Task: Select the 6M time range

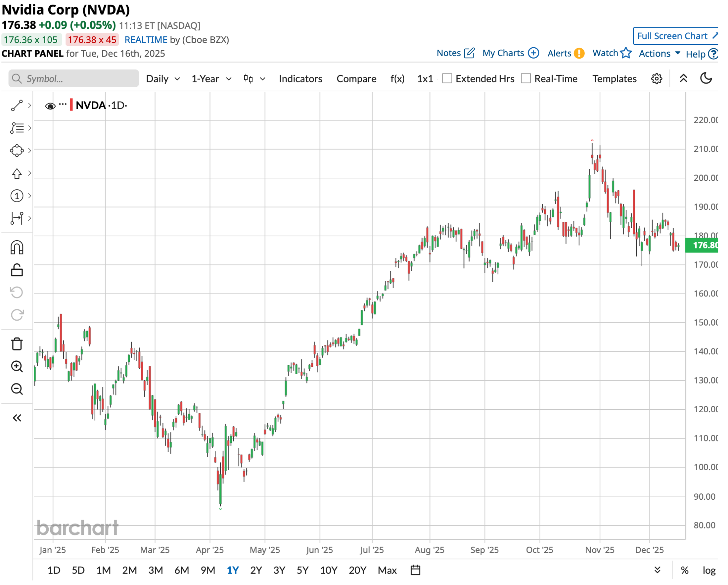Action: [x=181, y=570]
